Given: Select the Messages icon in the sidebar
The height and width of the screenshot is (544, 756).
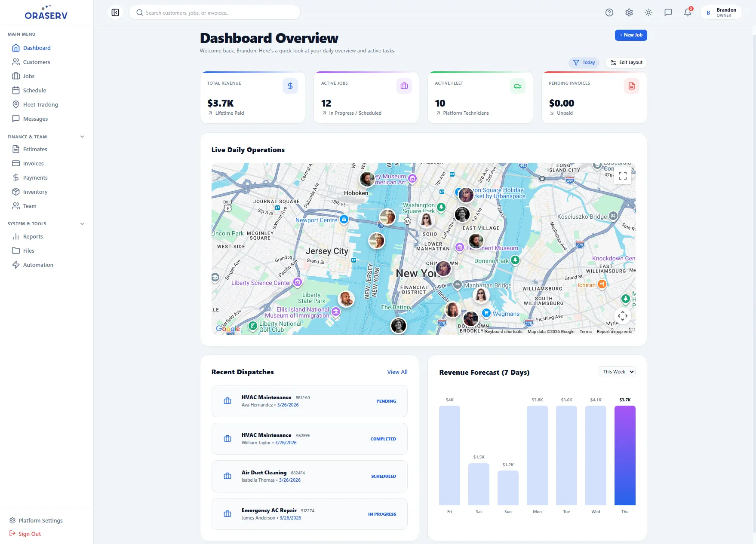Looking at the screenshot, I should (16, 119).
